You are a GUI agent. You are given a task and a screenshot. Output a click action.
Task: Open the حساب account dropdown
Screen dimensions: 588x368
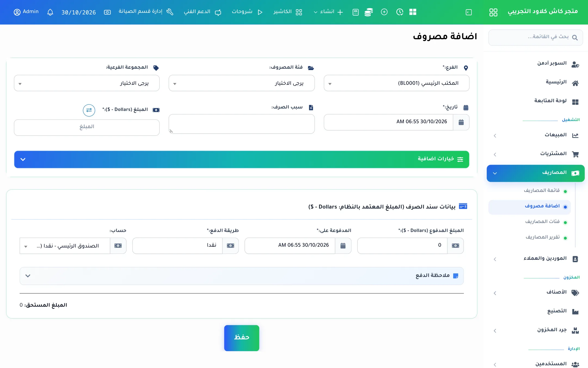tap(65, 246)
